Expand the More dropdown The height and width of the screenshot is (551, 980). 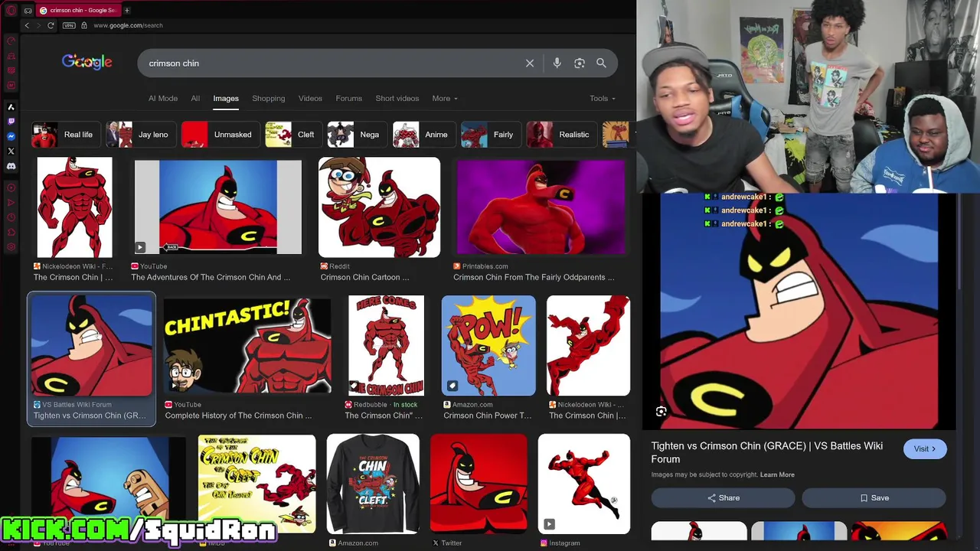[x=445, y=98]
